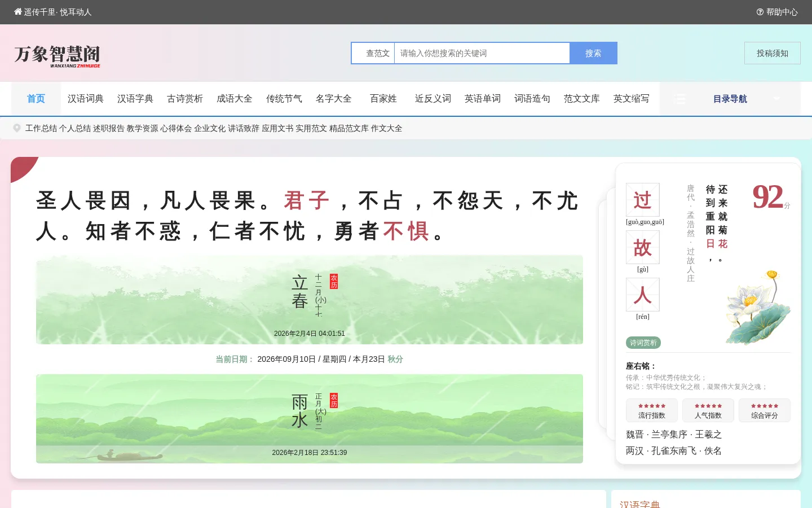Select the 名字大全 menu item
The height and width of the screenshot is (508, 812).
pyautogui.click(x=334, y=99)
